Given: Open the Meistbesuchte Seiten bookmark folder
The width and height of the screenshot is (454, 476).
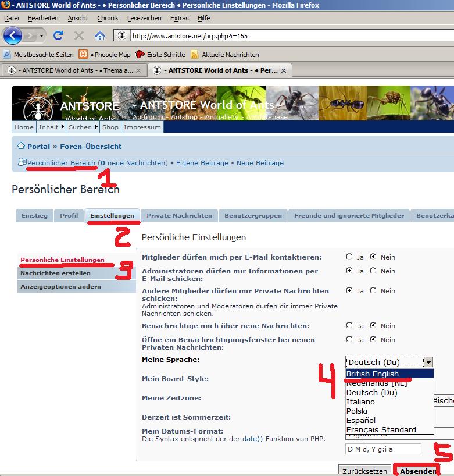Looking at the screenshot, I should (x=38, y=55).
